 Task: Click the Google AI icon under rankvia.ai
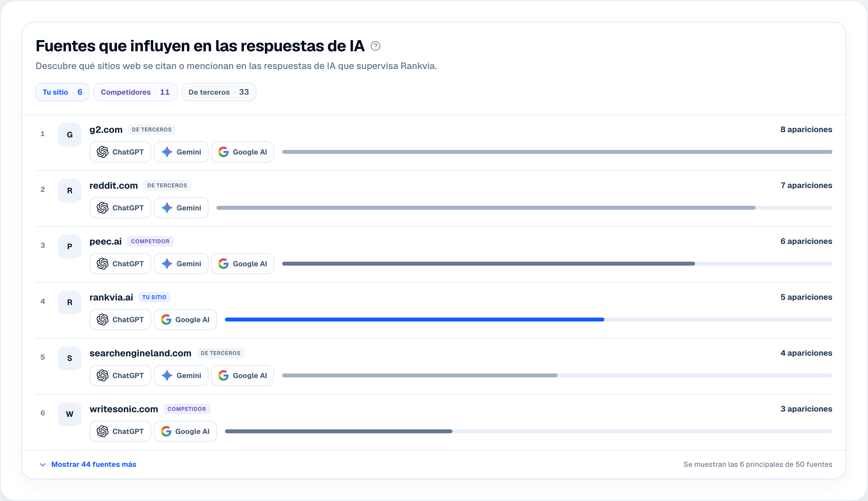[x=166, y=320]
